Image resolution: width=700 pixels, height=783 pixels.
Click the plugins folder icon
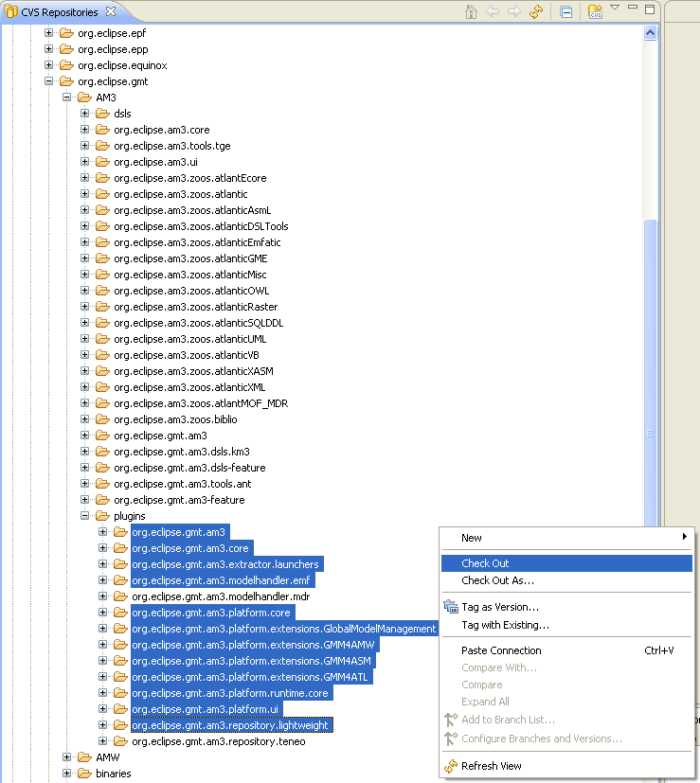pyautogui.click(x=102, y=516)
